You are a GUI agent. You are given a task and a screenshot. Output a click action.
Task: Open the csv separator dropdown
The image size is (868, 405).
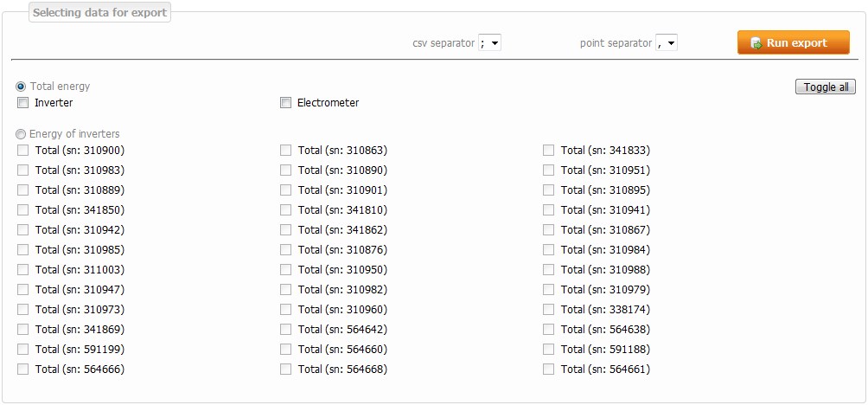tap(490, 43)
